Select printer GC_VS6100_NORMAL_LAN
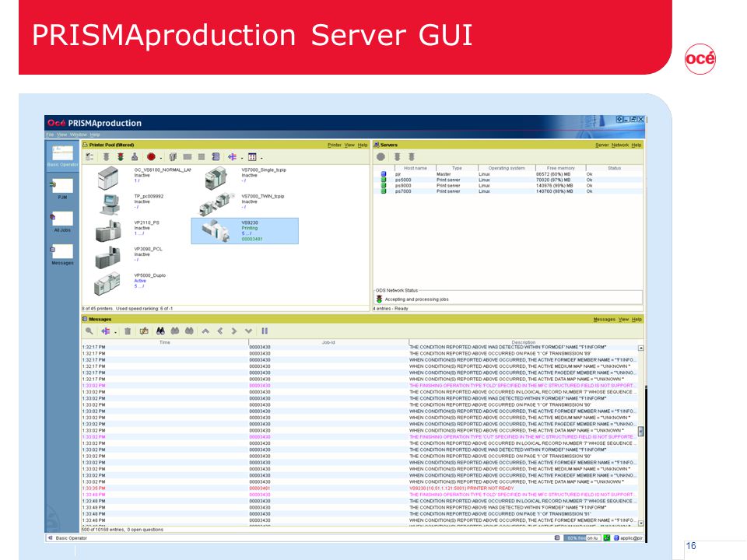 144,178
